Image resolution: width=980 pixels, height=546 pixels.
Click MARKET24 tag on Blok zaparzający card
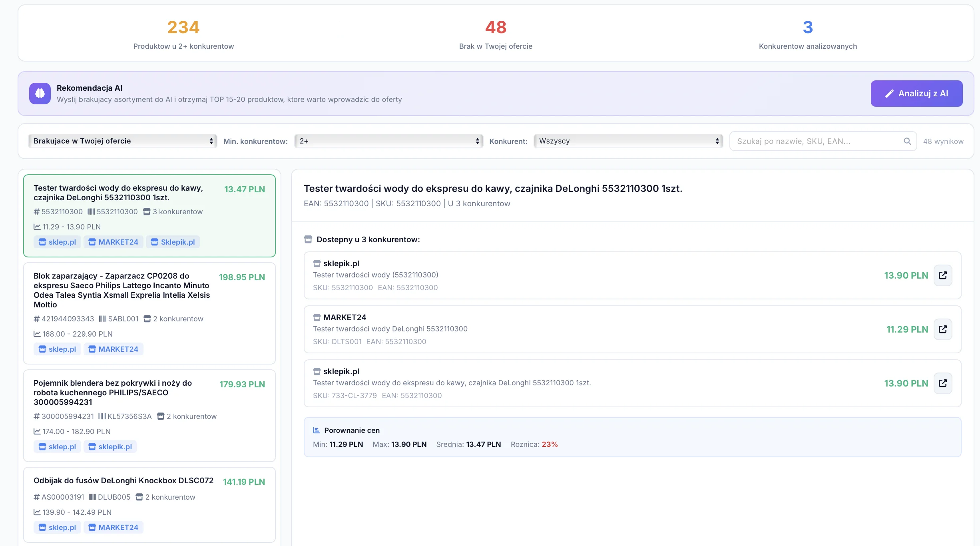tap(114, 349)
